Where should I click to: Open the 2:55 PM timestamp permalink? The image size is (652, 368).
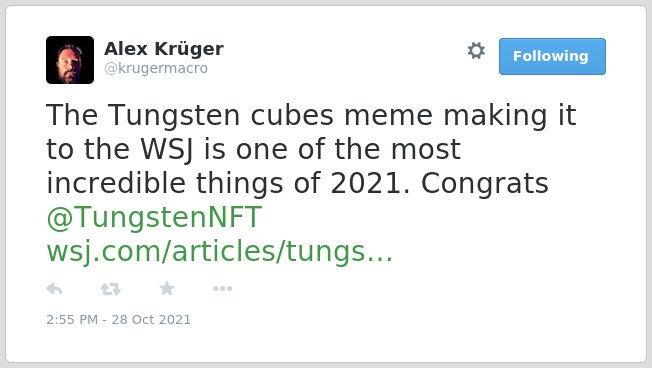[x=72, y=320]
